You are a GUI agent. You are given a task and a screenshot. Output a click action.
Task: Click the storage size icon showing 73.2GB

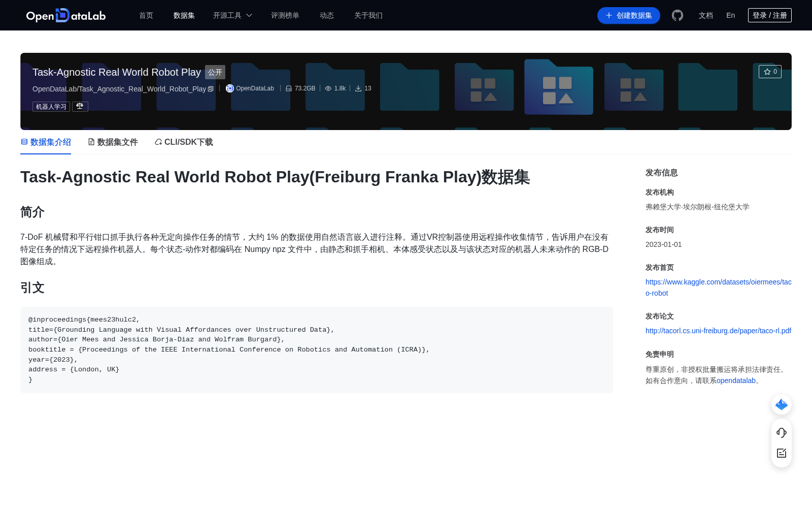(x=289, y=88)
